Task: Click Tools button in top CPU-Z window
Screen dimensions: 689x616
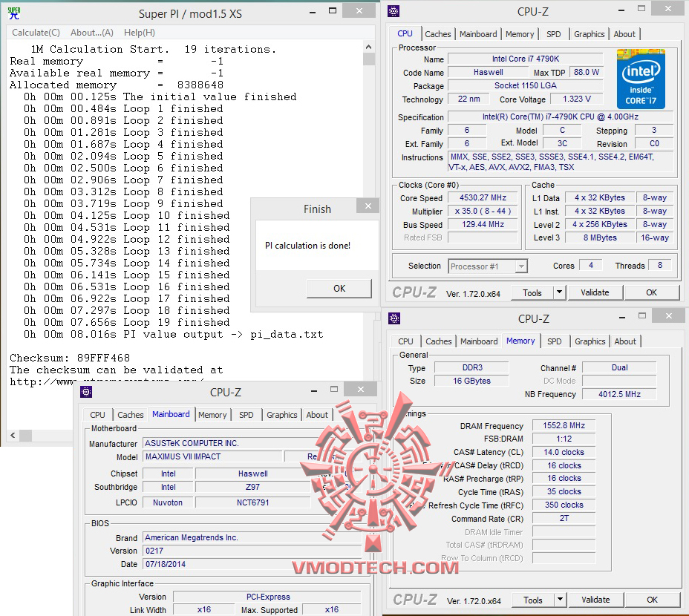Action: (532, 293)
